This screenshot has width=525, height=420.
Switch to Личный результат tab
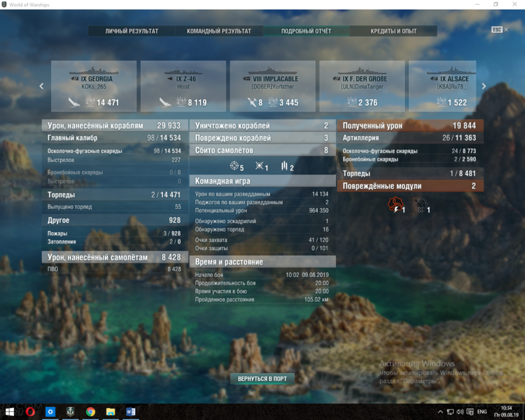coord(132,31)
